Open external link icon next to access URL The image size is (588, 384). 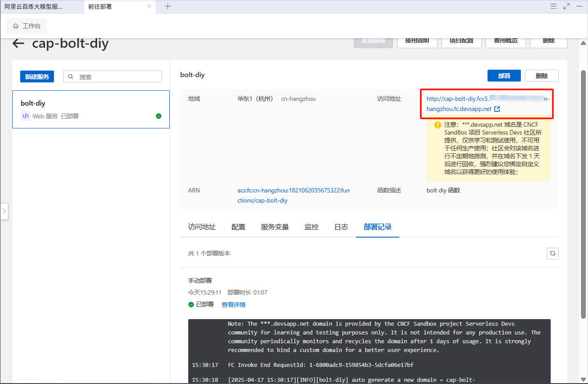click(497, 109)
